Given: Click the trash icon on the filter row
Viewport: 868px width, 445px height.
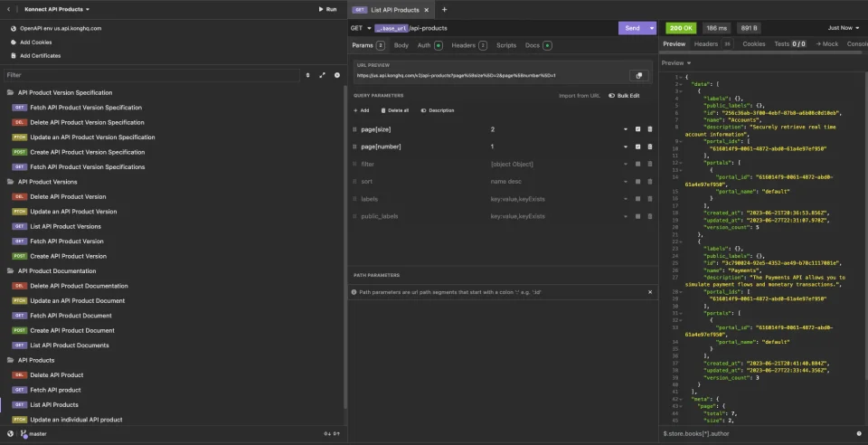Looking at the screenshot, I should 650,165.
